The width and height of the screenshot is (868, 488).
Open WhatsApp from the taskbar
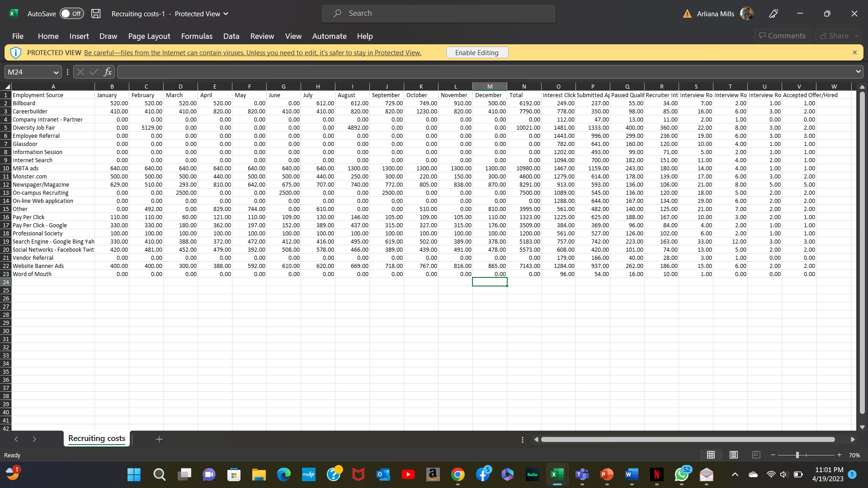point(682,474)
